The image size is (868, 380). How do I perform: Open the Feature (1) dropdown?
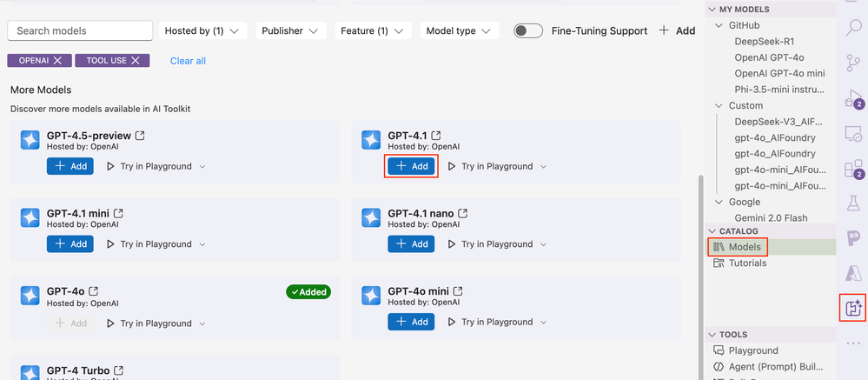(x=373, y=31)
